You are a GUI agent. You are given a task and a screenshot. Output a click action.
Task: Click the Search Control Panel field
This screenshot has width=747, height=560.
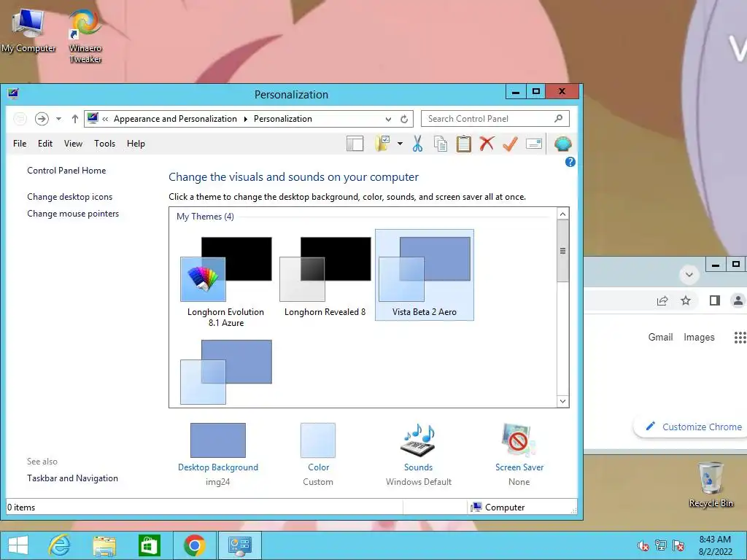point(495,119)
